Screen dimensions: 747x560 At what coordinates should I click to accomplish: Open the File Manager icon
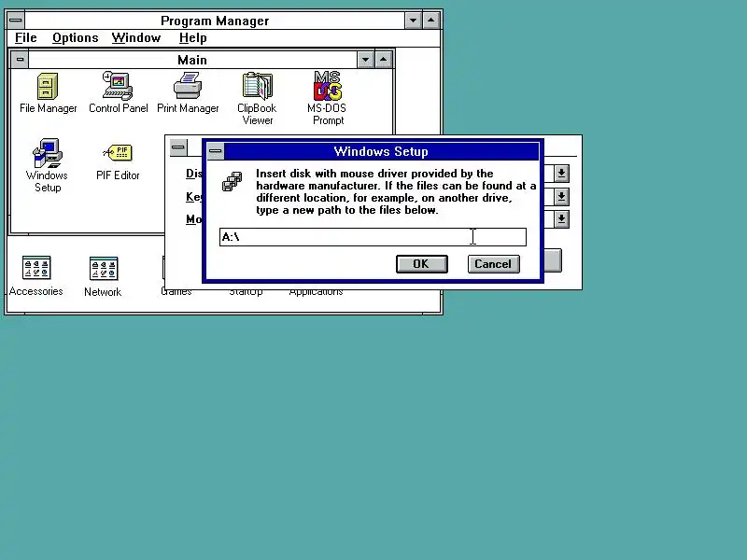[48, 86]
